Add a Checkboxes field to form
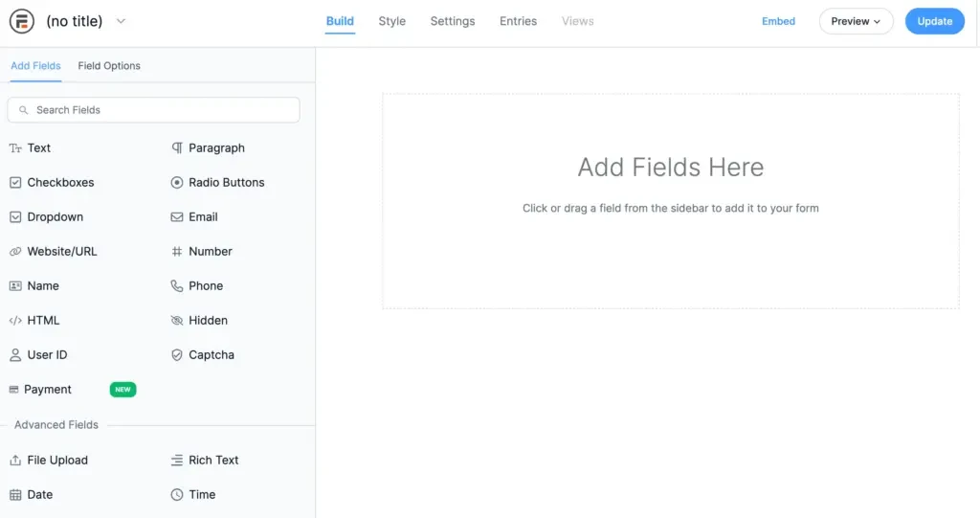The image size is (980, 518). (x=52, y=183)
